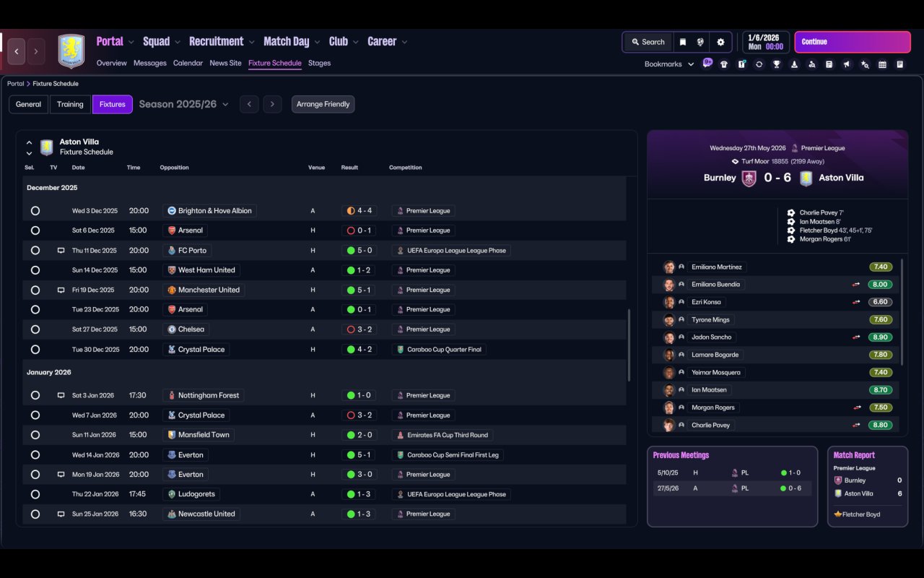Switch to the News Site tab
This screenshot has width=924, height=578.
coord(225,63)
